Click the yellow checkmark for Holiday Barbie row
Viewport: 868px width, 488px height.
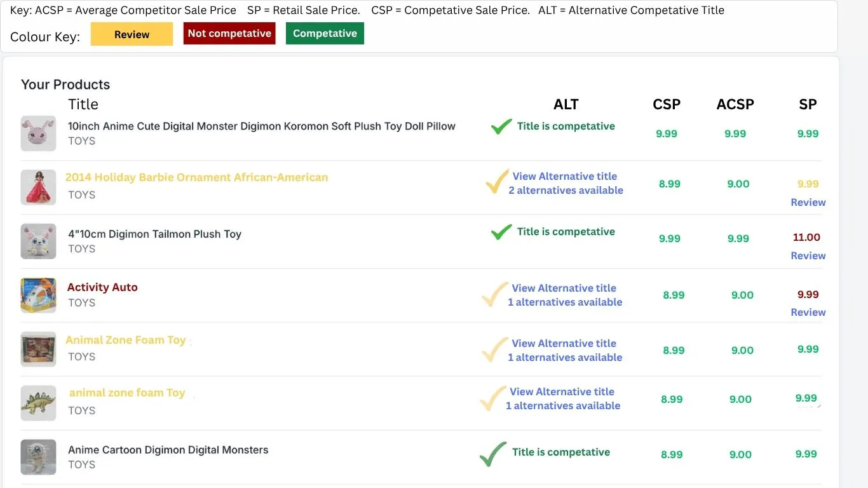click(x=497, y=182)
